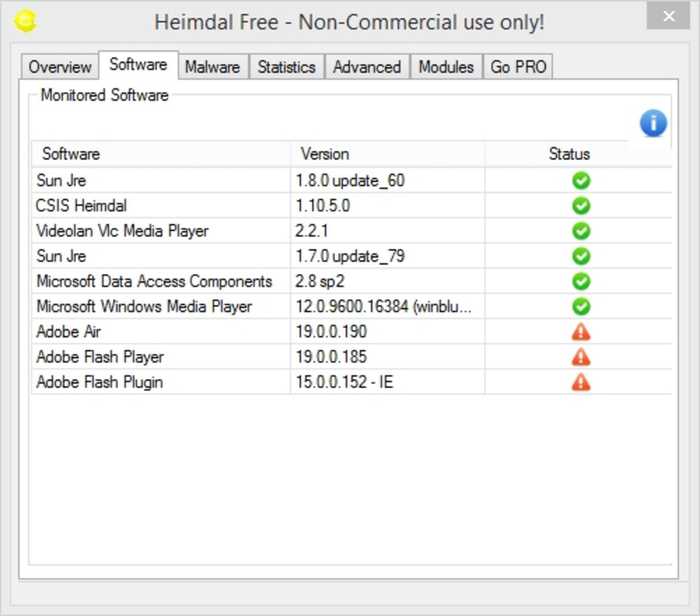Viewport: 700px width, 616px height.
Task: Open the Modules tab
Action: [x=446, y=67]
